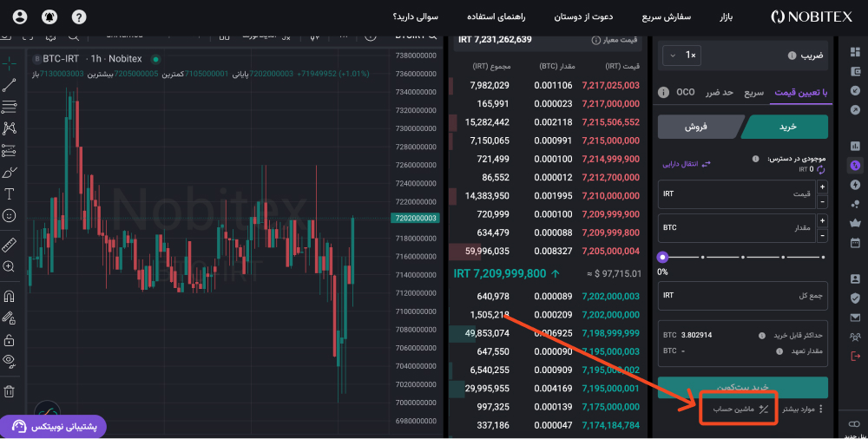Screen dimensions: 868x439
Task: Click the middle stop on the amount slider
Action: (x=743, y=257)
